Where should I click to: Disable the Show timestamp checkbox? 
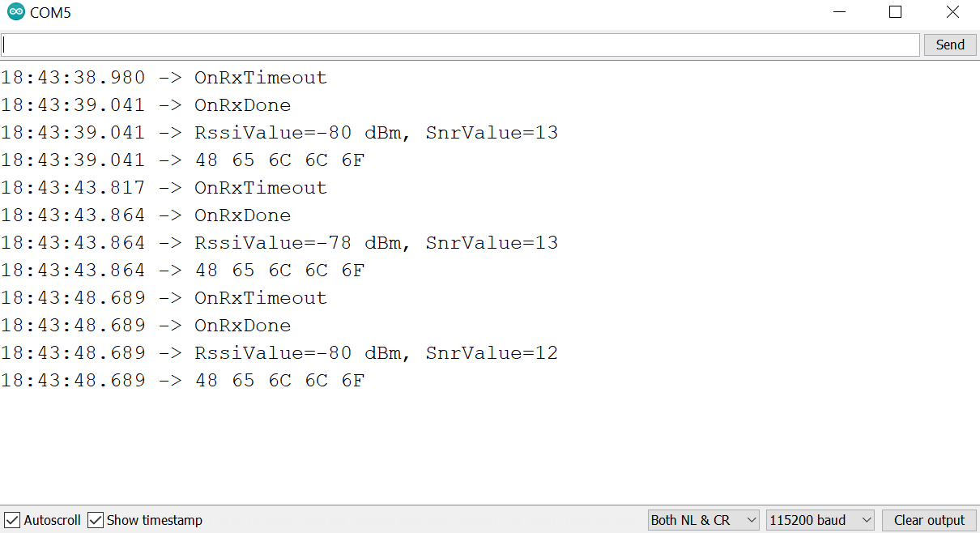click(x=96, y=520)
